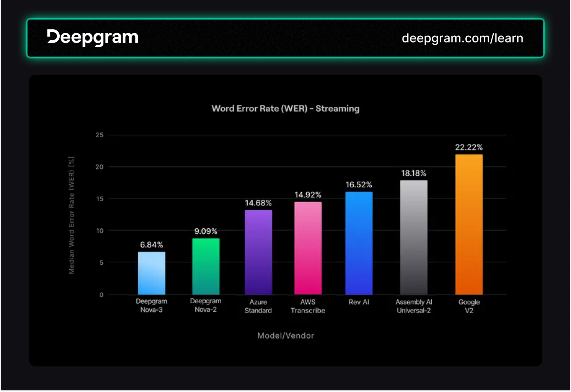Click the y-axis tick label 20
The width and height of the screenshot is (571, 392).
point(99,167)
